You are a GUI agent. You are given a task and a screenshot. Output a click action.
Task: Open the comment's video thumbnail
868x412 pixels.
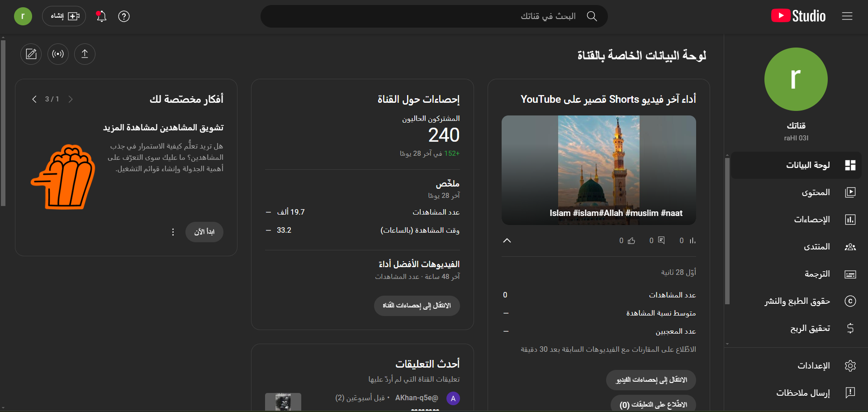pyautogui.click(x=283, y=402)
